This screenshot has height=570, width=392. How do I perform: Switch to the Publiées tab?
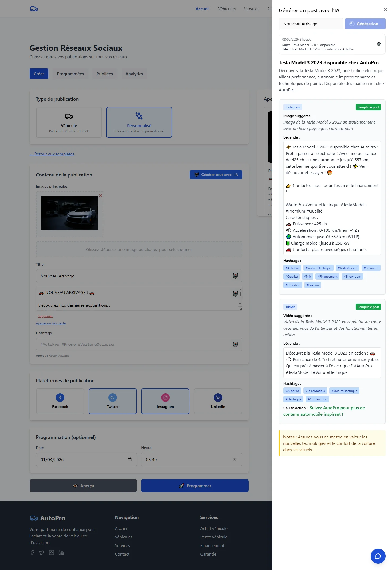105,74
